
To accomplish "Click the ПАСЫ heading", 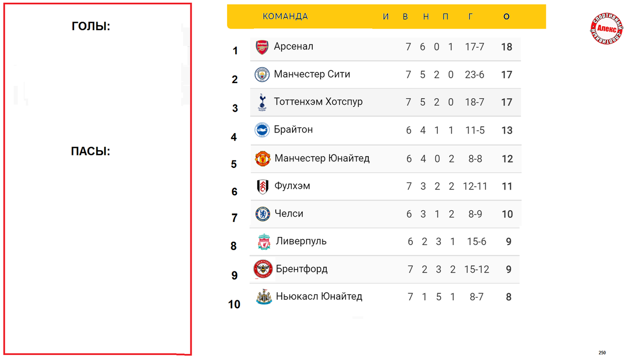I will [x=91, y=152].
